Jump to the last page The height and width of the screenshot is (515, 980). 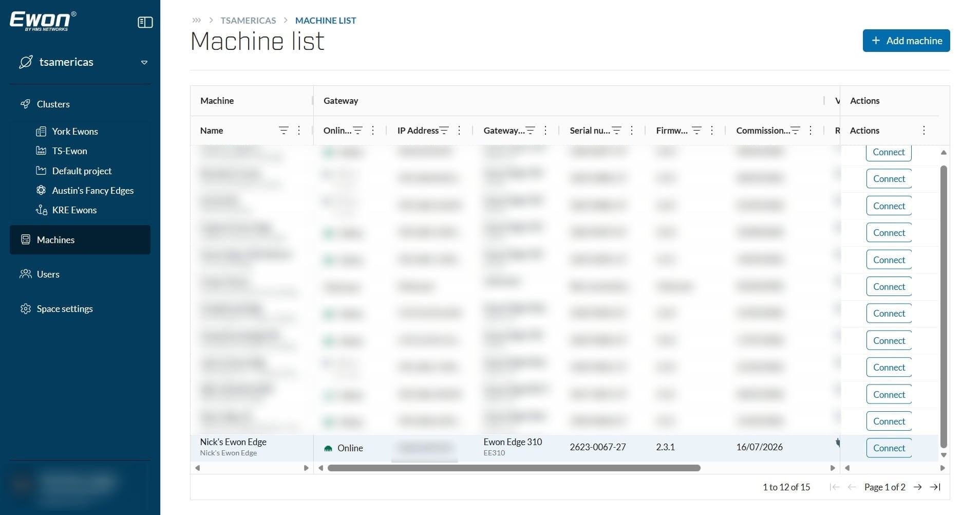coord(935,487)
